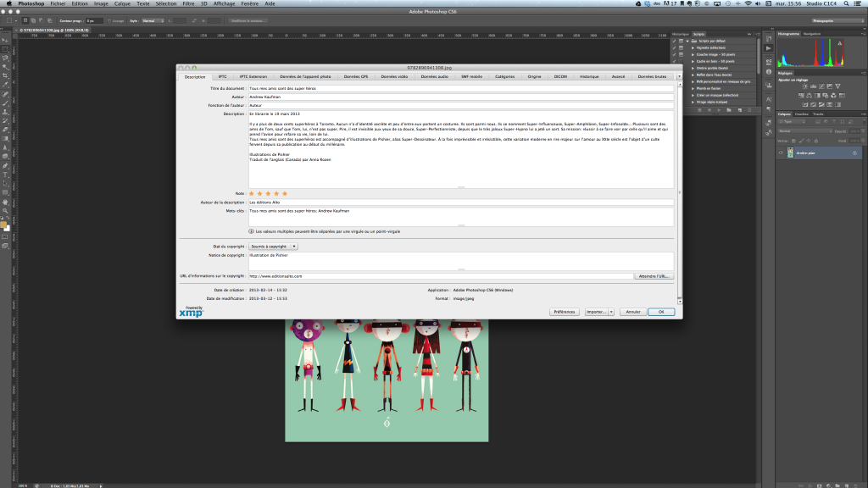Select the Pen tool
The height and width of the screenshot is (488, 868).
pyautogui.click(x=6, y=165)
